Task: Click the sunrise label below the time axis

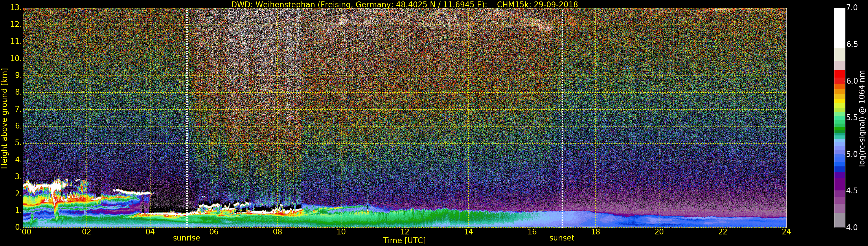Action: click(186, 238)
